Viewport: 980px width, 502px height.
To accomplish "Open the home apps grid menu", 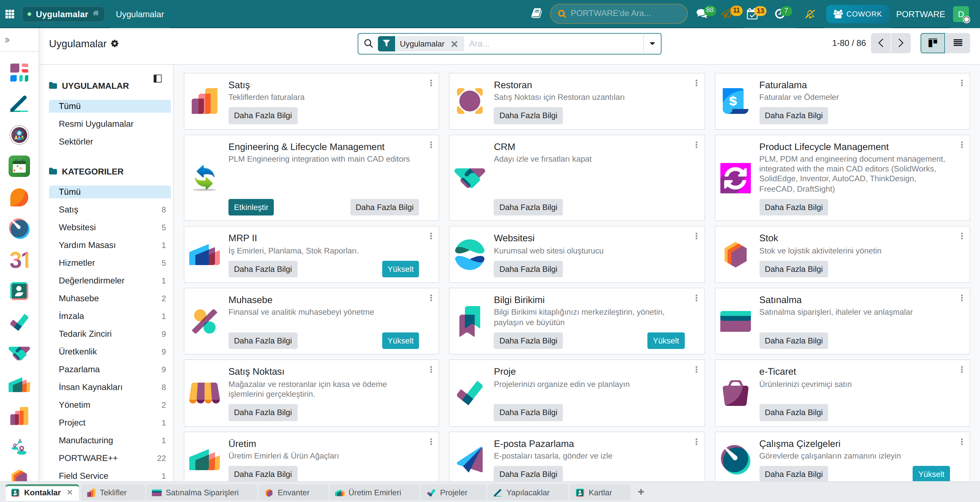I will tap(10, 14).
